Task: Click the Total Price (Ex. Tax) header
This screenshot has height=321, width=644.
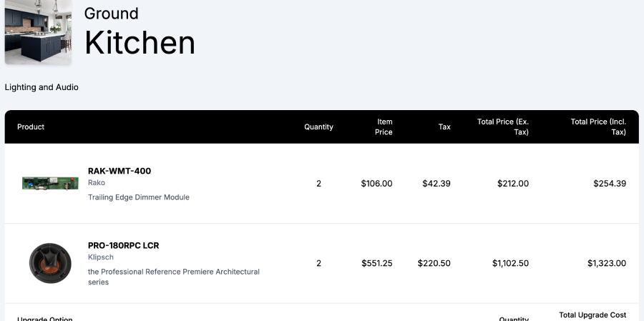Action: [503, 127]
